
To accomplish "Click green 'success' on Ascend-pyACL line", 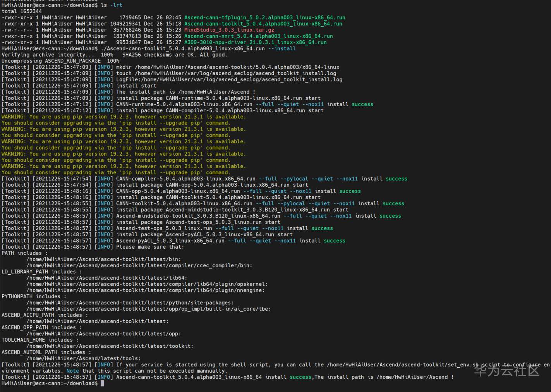I will point(335,241).
